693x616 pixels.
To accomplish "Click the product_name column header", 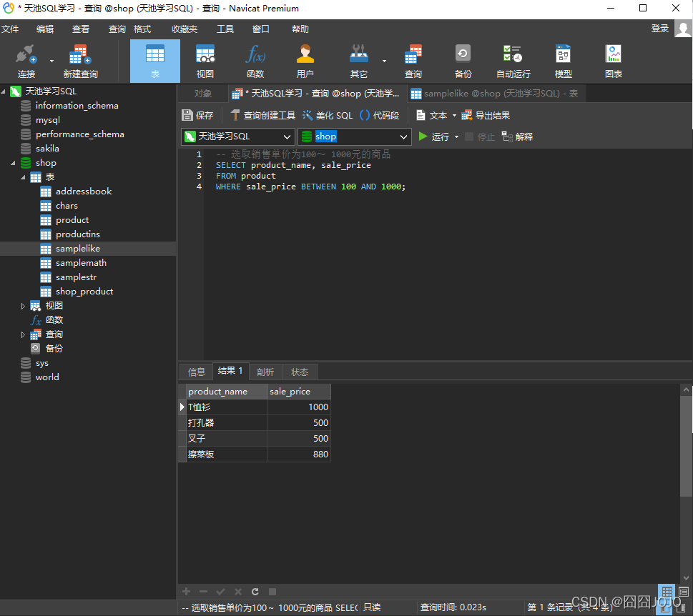I will 227,391.
